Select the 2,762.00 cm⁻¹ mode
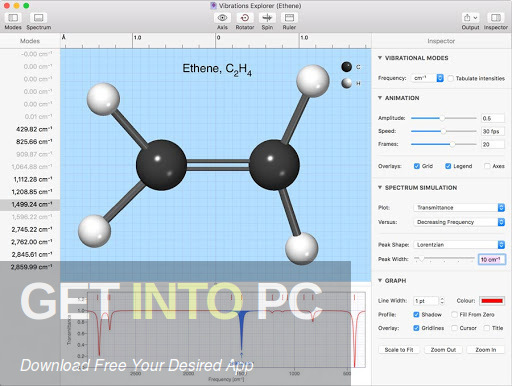The height and width of the screenshot is (386, 512). 30,242
